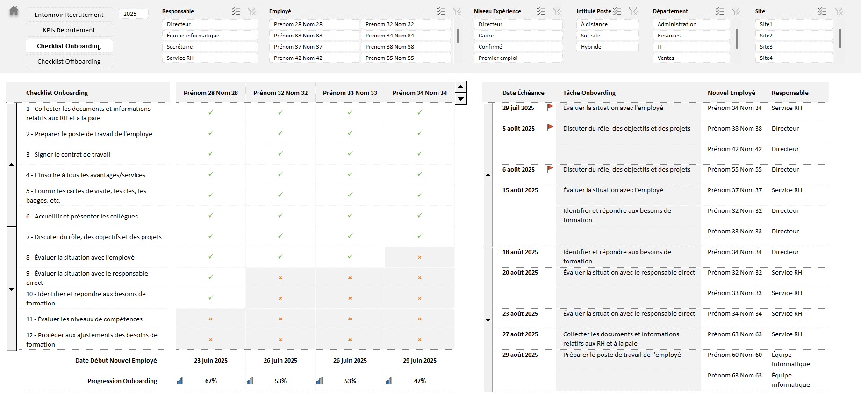Open the KPIs Recrutement page
Screen dimensions: 868x399
69,30
